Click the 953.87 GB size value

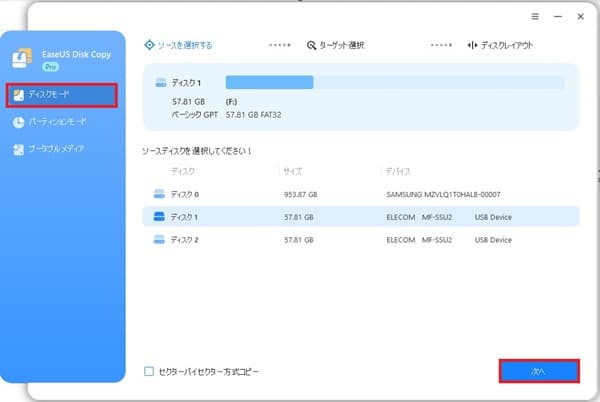tap(300, 194)
